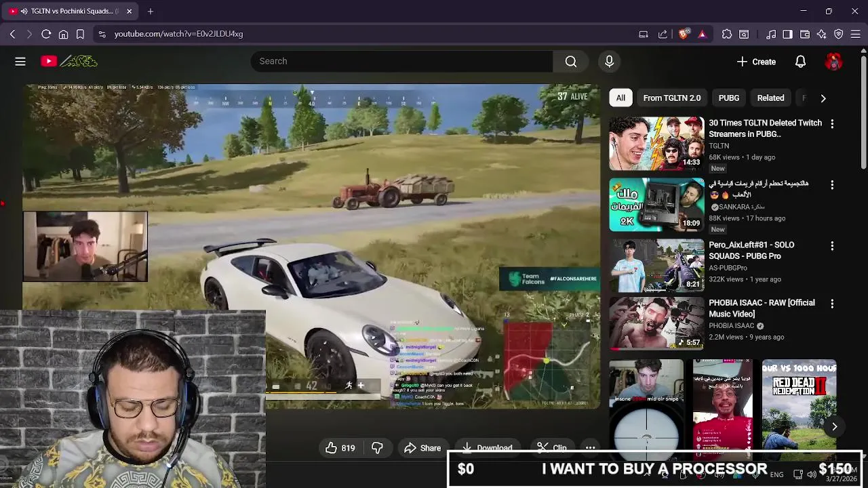Screen dimensions: 868x488
Task: Go back to the previous page
Action: (12, 34)
